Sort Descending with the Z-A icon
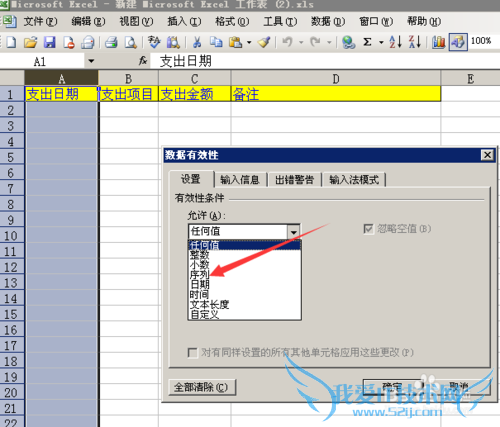Image resolution: width=500 pixels, height=427 pixels. 415,42
